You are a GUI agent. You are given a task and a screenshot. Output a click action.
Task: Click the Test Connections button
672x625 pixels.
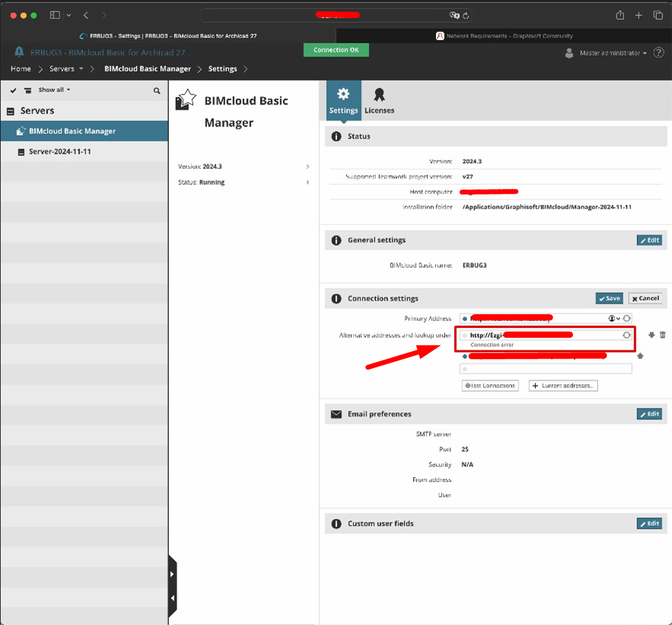(x=490, y=386)
